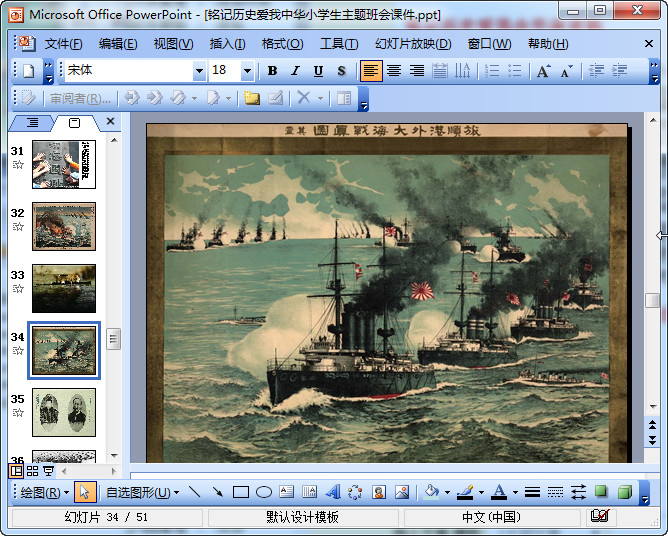Open the 幻灯片放映 menu
The width and height of the screenshot is (668, 536).
(x=413, y=43)
